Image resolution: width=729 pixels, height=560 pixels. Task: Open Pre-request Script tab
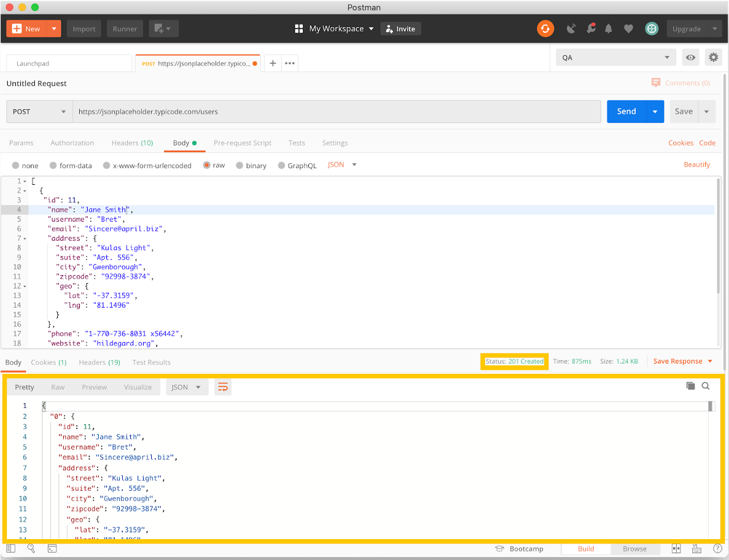(x=242, y=142)
